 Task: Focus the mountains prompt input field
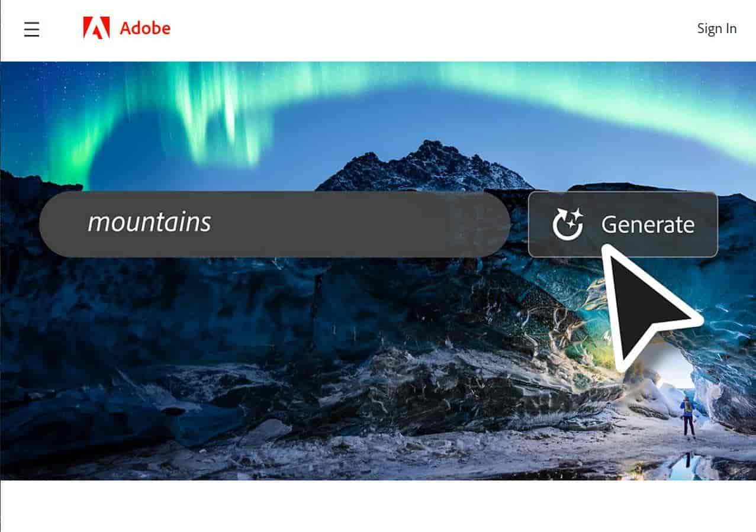pyautogui.click(x=275, y=224)
